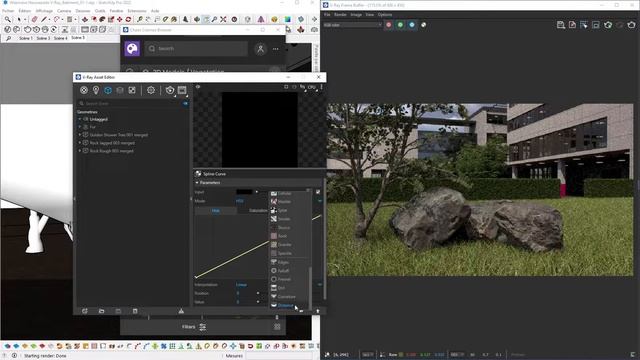
Task: Select the Hue curve tab
Action: tap(216, 211)
